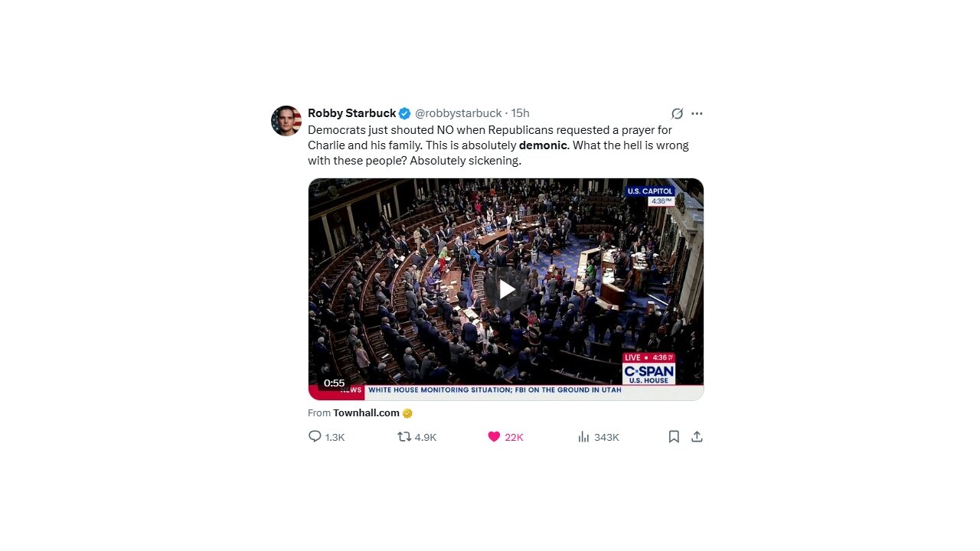Image resolution: width=980 pixels, height=551 pixels.
Task: Open Robby Starbuck's profile avatar
Action: [286, 121]
